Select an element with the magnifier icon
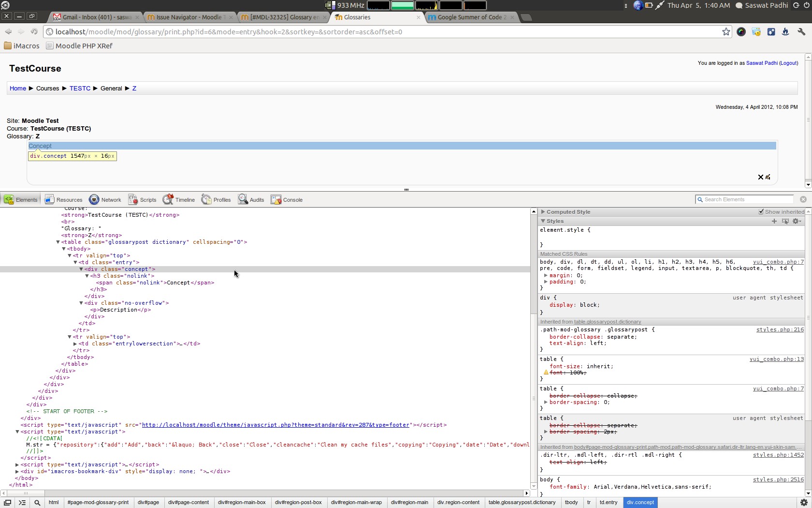Screen dimensions: 812x508 pyautogui.click(x=37, y=503)
